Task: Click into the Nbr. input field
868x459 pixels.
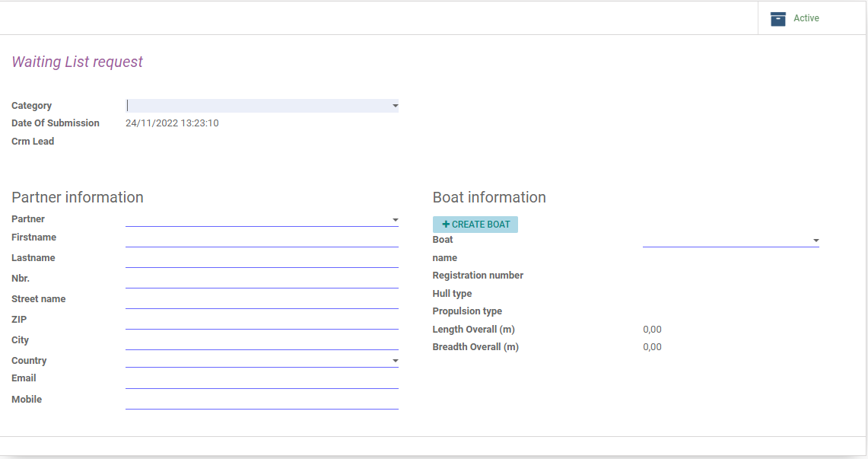Action: (x=262, y=281)
